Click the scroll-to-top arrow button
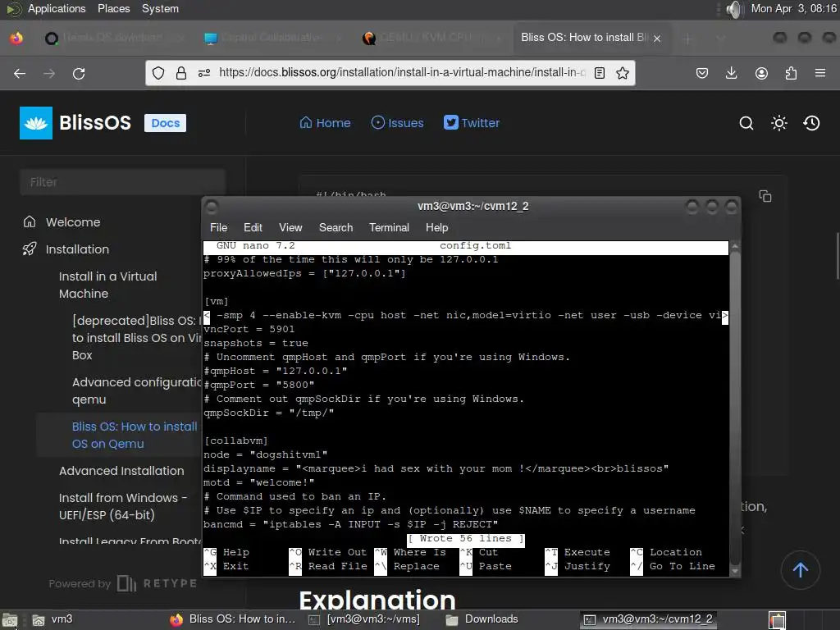 tap(801, 569)
